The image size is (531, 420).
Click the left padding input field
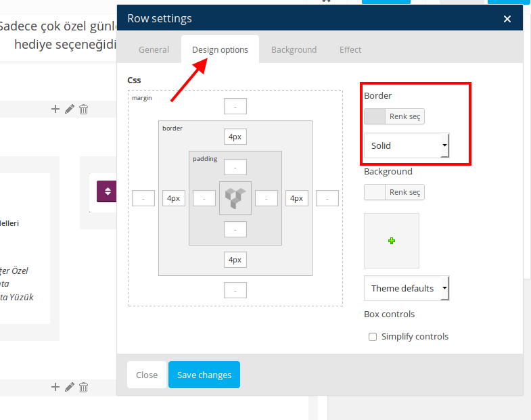[x=204, y=198]
